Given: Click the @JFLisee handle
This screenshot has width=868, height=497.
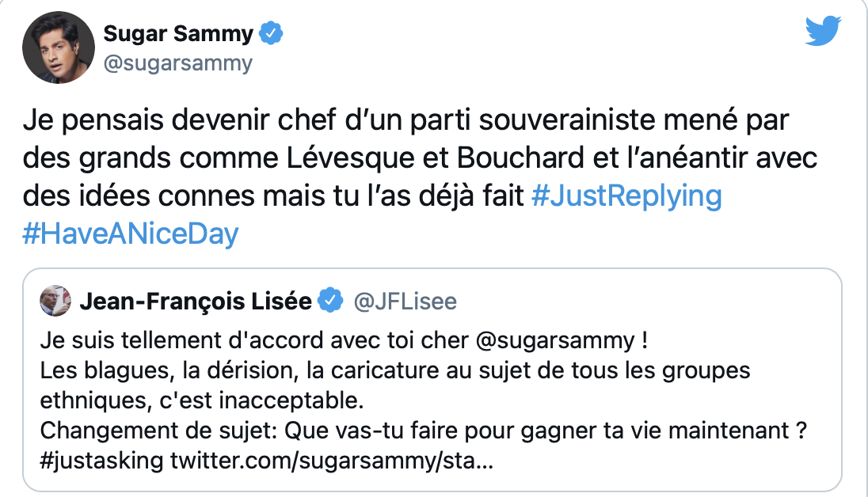Looking at the screenshot, I should coord(405,302).
